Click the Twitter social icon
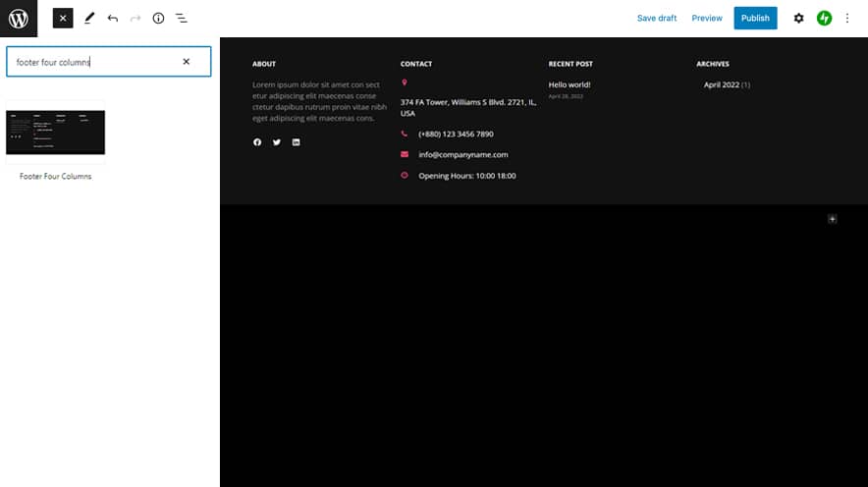 (277, 142)
